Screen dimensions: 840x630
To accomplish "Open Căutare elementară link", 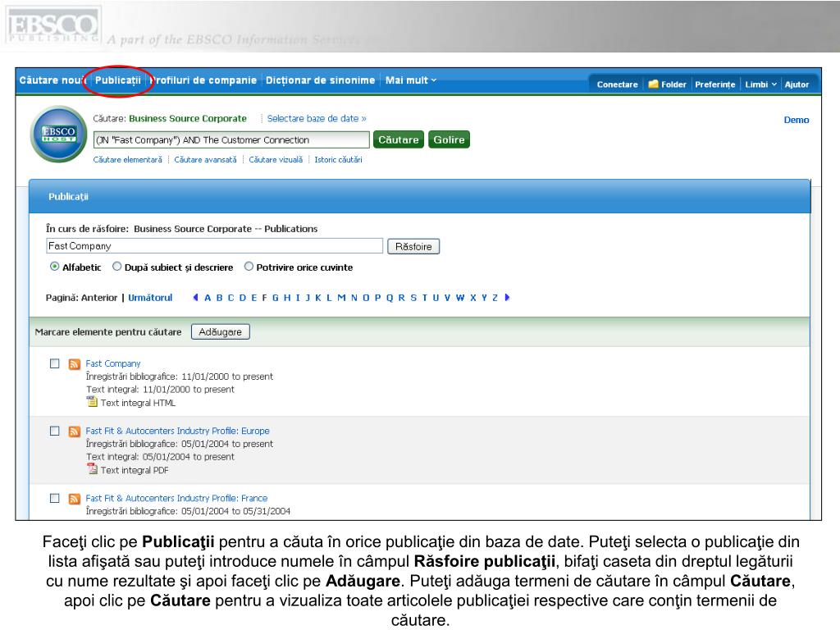I will [x=127, y=160].
